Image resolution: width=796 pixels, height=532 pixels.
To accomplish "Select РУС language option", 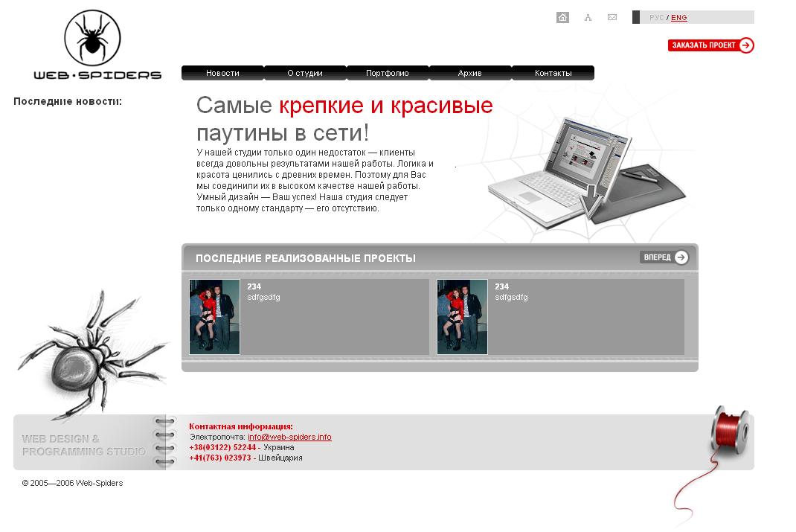I will (x=656, y=18).
